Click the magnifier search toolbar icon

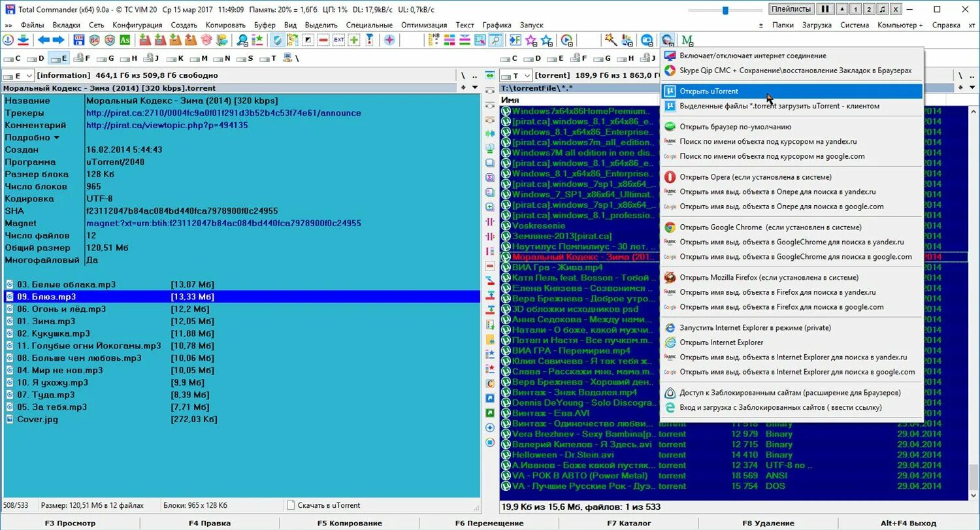[242, 40]
